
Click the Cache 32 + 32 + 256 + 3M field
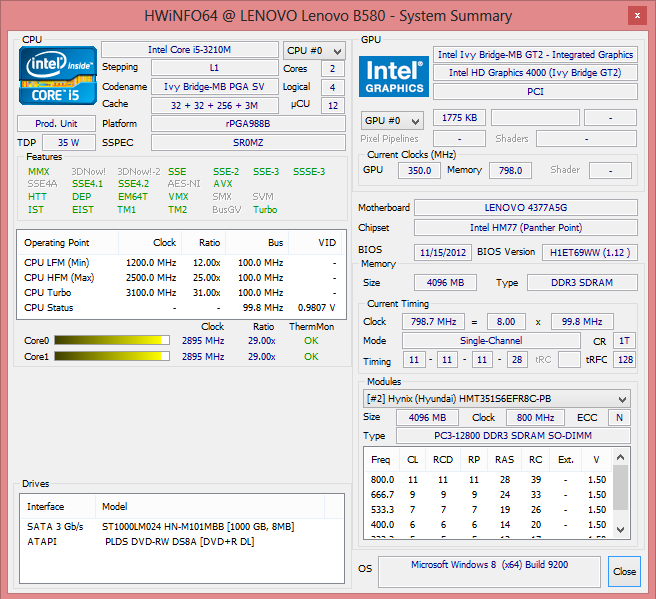click(x=214, y=105)
